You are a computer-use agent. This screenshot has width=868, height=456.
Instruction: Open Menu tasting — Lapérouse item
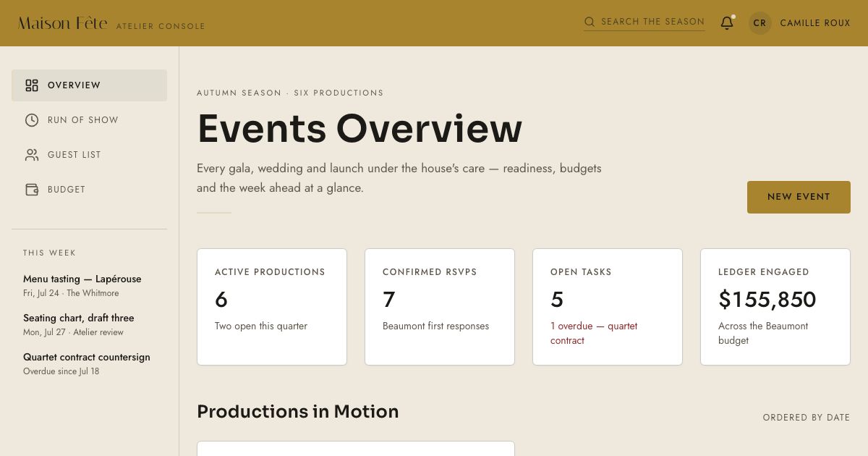pyautogui.click(x=89, y=286)
